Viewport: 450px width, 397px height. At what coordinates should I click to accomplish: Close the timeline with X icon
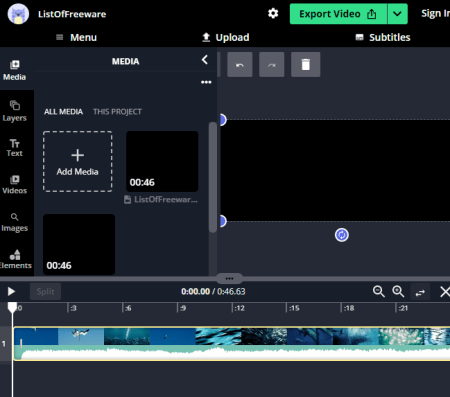(445, 292)
